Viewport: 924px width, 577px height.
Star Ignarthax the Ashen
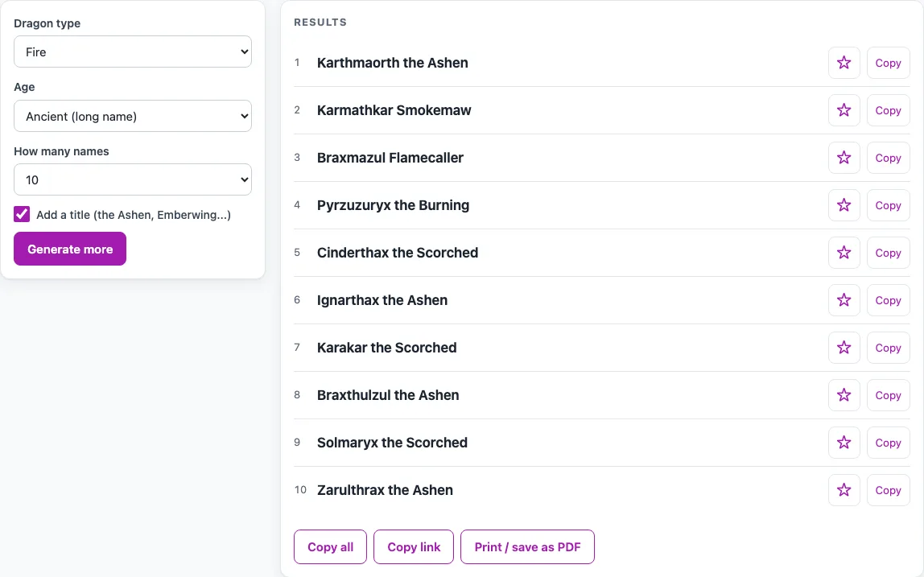(x=844, y=300)
